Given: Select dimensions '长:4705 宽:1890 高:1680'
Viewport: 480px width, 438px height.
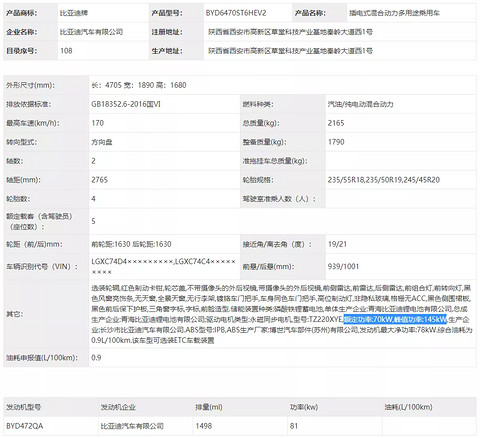Looking at the screenshot, I should coord(139,85).
